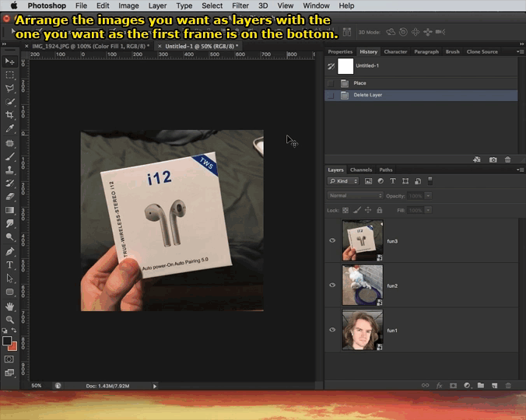The image size is (526, 420).
Task: Open the Opacity slider dropdown arrow
Action: tap(428, 196)
